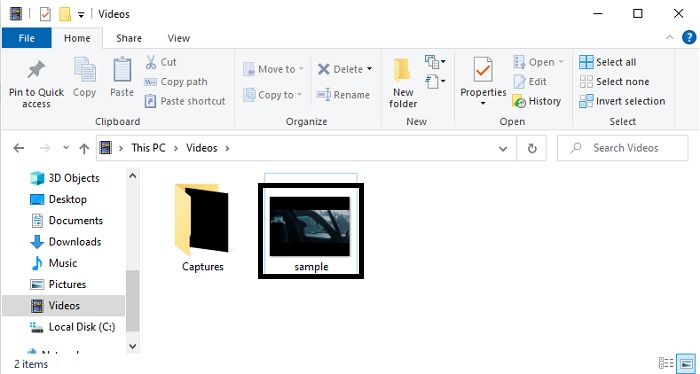Open file History
The width and height of the screenshot is (700, 374).
[537, 101]
